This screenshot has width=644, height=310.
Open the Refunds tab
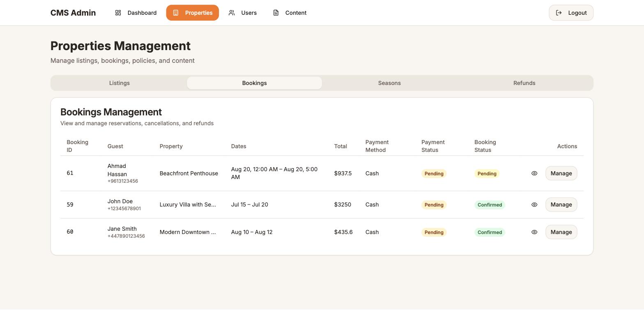coord(524,83)
